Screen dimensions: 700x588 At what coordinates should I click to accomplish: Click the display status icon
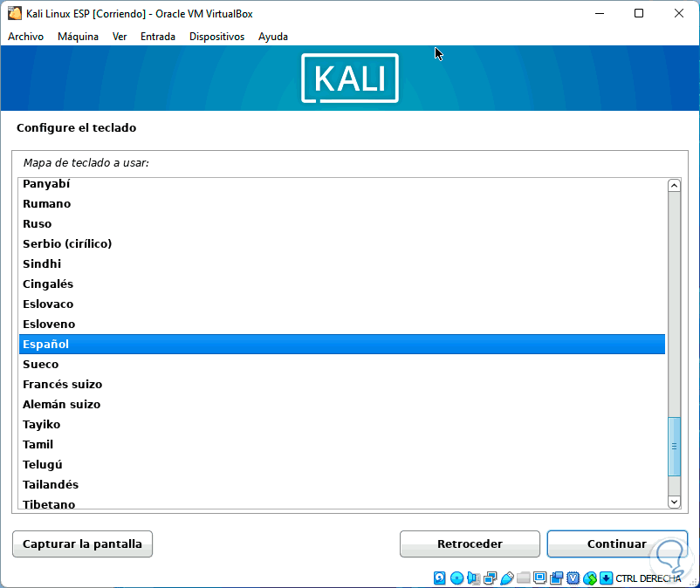tap(539, 578)
